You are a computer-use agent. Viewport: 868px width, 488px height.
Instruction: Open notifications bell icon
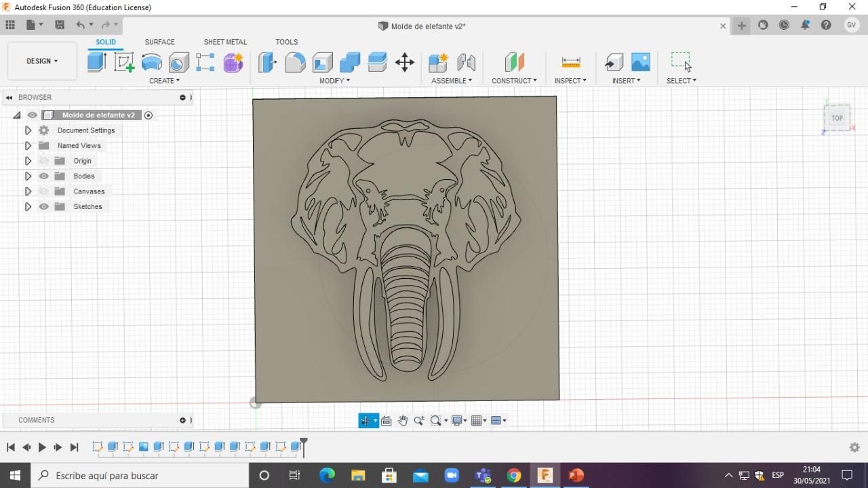point(805,25)
